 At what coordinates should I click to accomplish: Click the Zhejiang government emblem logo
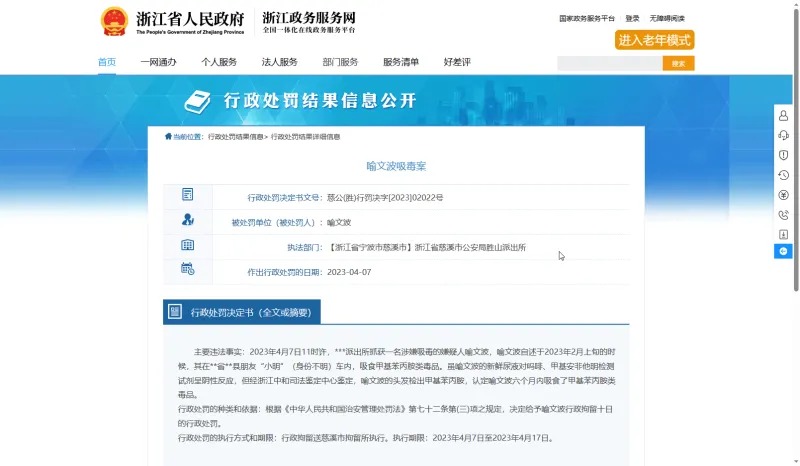click(115, 22)
